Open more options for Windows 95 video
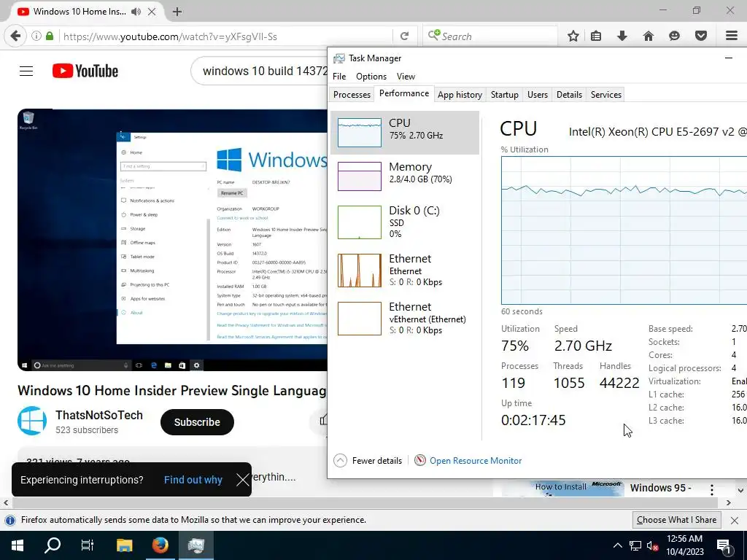747x560 pixels. [x=712, y=489]
